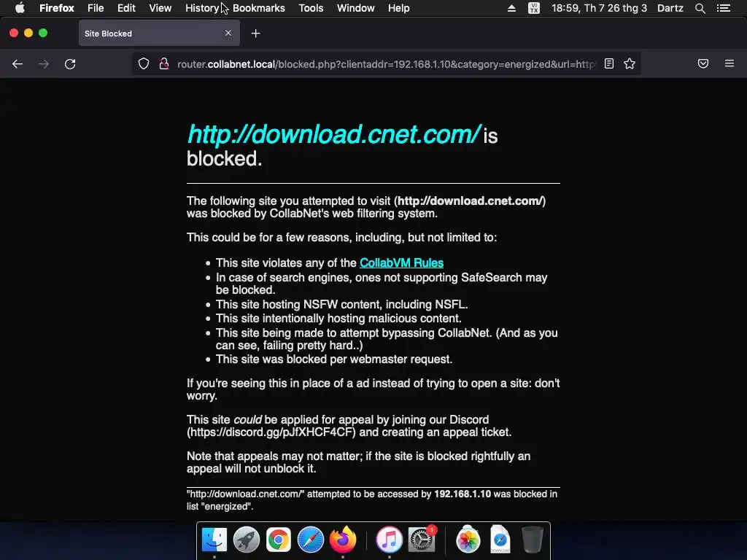Open the input source menu bar icon
Image resolution: width=747 pixels, height=560 pixels.
[534, 8]
